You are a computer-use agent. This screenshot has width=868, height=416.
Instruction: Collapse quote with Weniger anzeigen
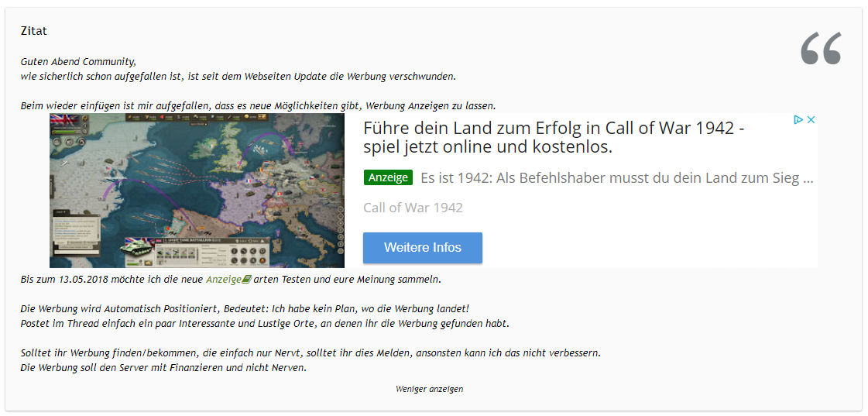coord(429,389)
